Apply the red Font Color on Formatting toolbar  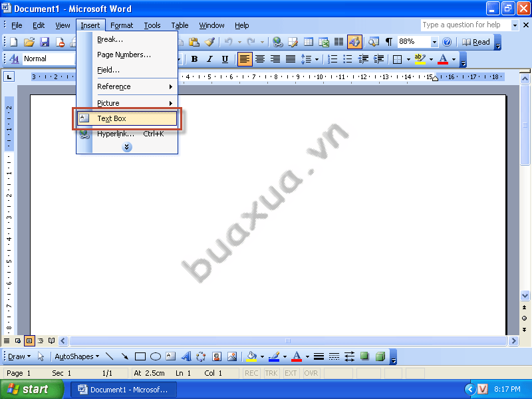(x=443, y=59)
